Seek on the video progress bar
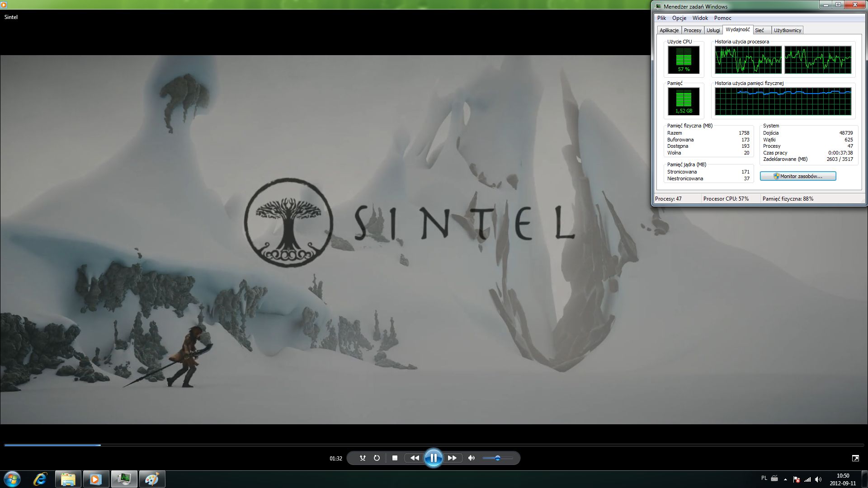868x488 pixels. (434, 445)
